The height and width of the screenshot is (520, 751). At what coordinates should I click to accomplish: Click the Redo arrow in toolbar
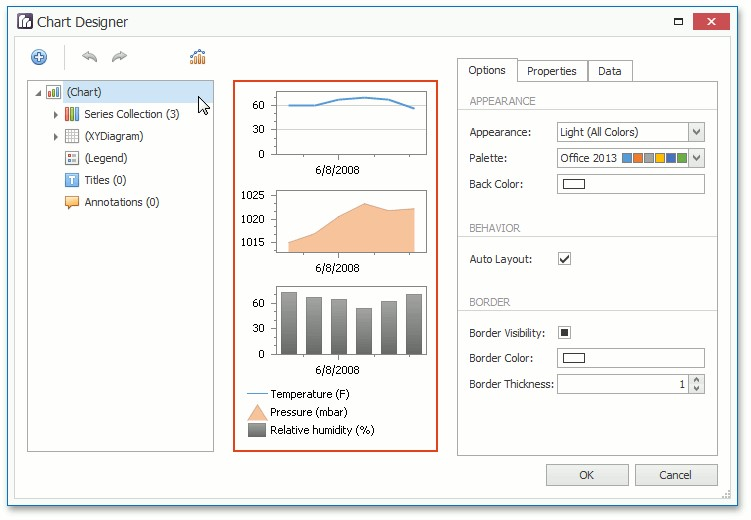[120, 58]
